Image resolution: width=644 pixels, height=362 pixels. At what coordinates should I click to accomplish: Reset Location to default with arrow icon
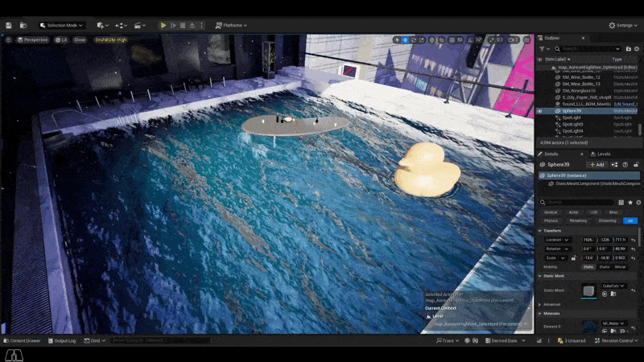click(x=634, y=240)
